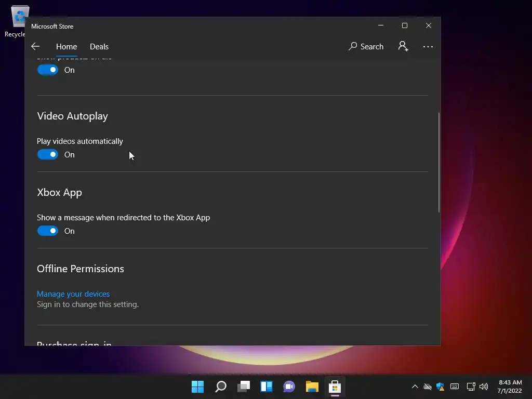Toggle Play videos automatically switch
Screen dimensions: 532x399
pos(47,154)
